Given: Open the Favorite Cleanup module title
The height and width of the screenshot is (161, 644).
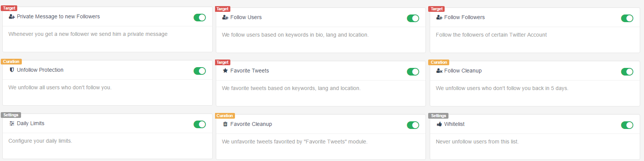Looking at the screenshot, I should point(251,124).
